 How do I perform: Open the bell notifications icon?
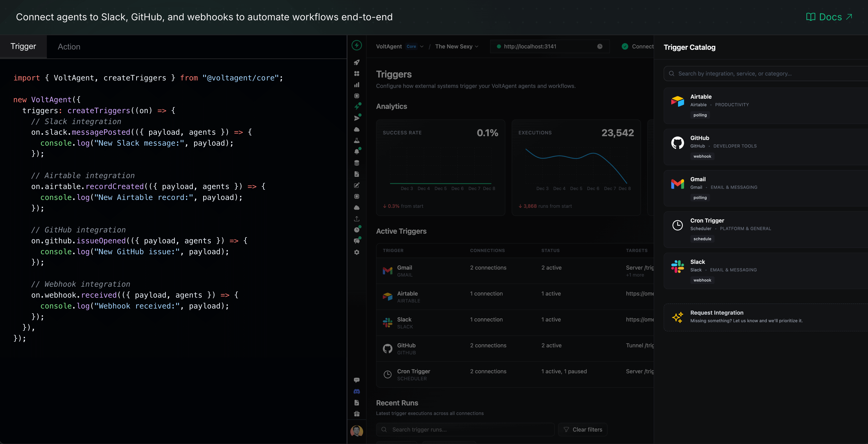(356, 152)
